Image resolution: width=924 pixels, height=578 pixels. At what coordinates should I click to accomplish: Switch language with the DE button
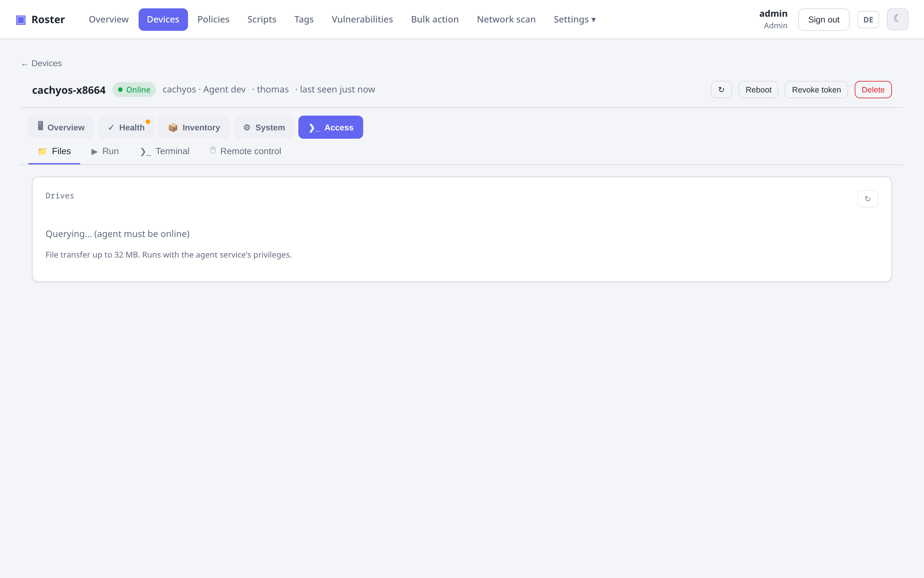pos(868,20)
